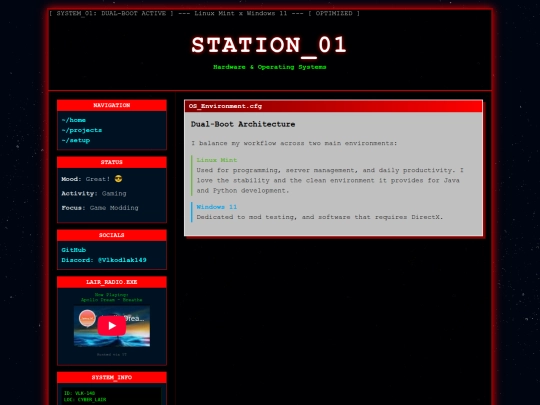The height and width of the screenshot is (405, 540).
Task: Click the channel avatar on the video thumbnail
Action: pos(87,318)
